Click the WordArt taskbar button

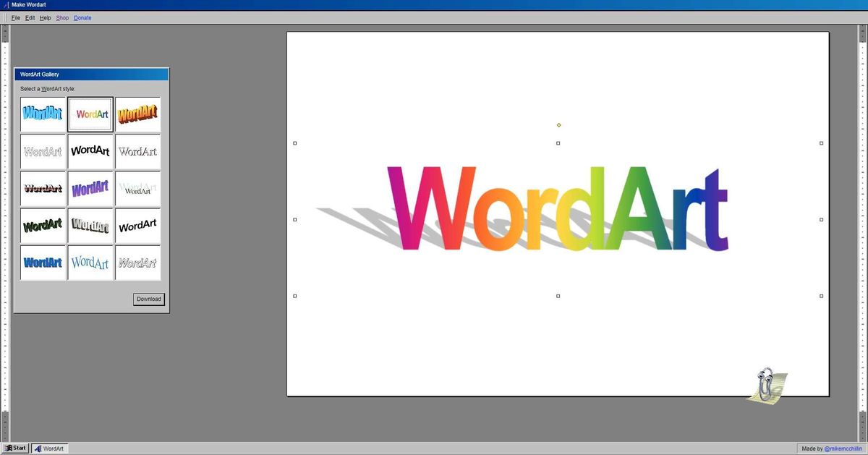pos(50,448)
